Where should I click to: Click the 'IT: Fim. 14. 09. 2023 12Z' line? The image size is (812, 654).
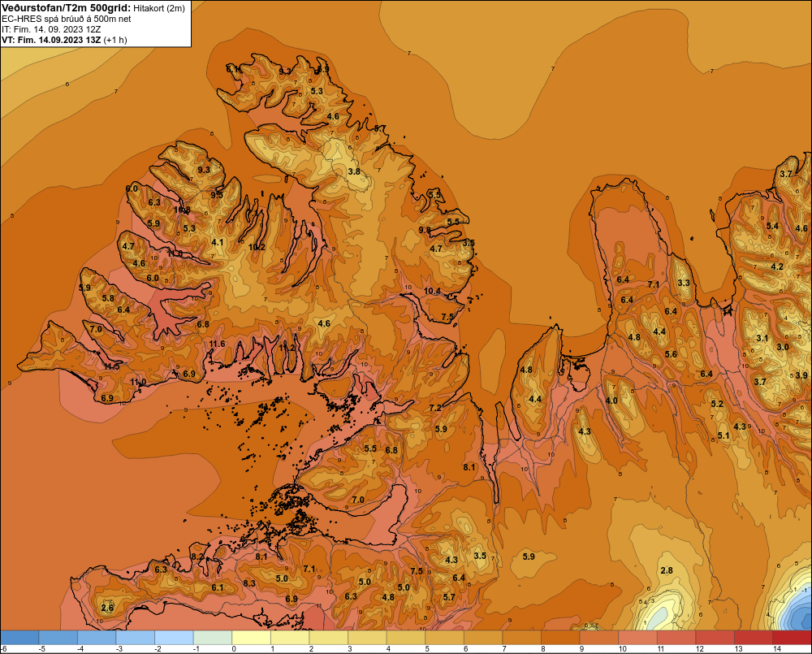(x=50, y=29)
